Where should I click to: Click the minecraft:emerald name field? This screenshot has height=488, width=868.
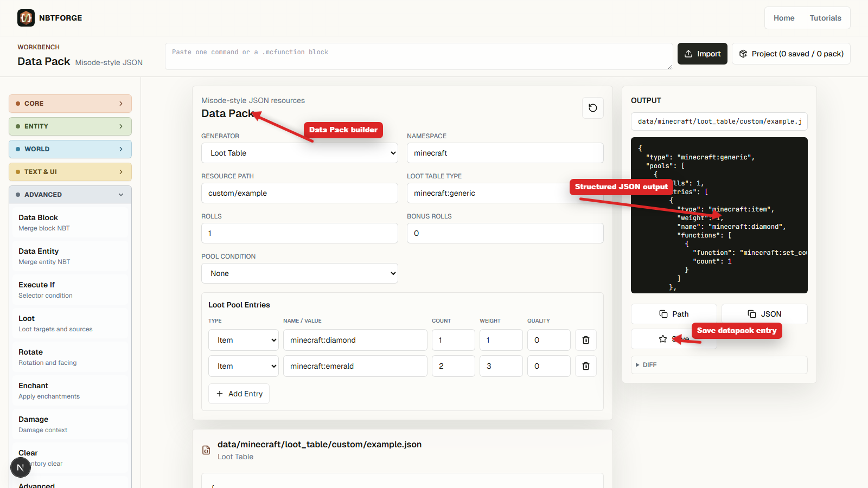coord(355,366)
